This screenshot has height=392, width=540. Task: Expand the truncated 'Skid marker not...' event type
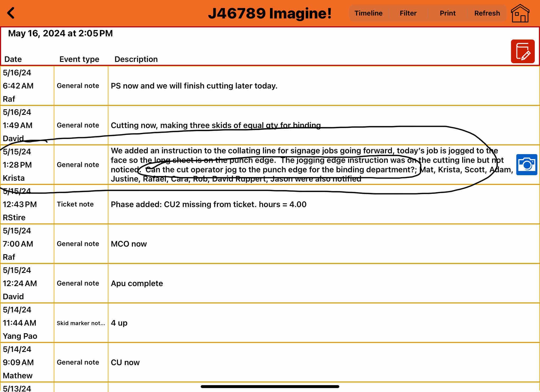[x=81, y=323]
